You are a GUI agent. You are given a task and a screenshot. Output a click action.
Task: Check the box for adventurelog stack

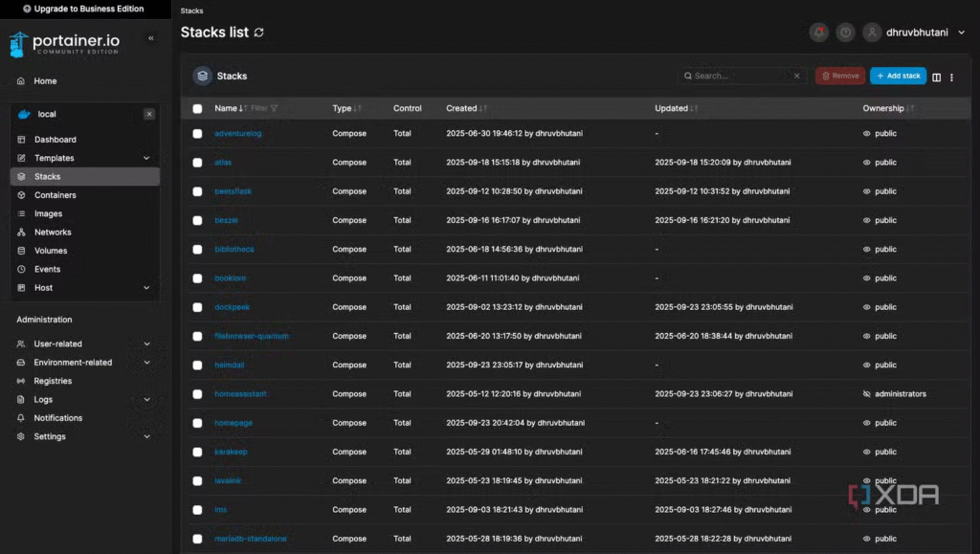click(197, 134)
